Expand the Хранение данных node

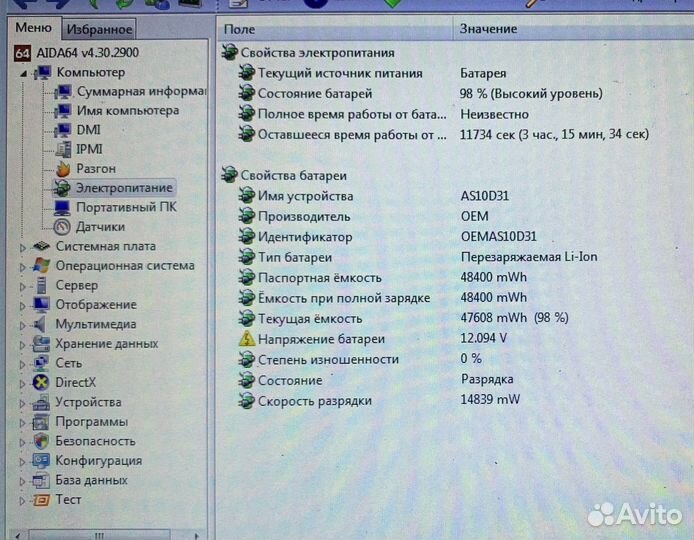(x=22, y=345)
